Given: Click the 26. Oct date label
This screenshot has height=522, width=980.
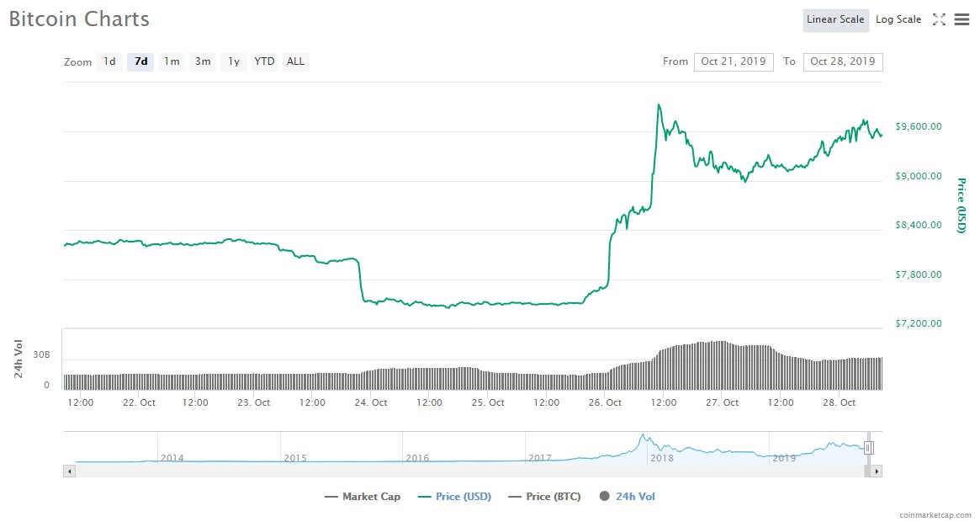Looking at the screenshot, I should pos(605,402).
